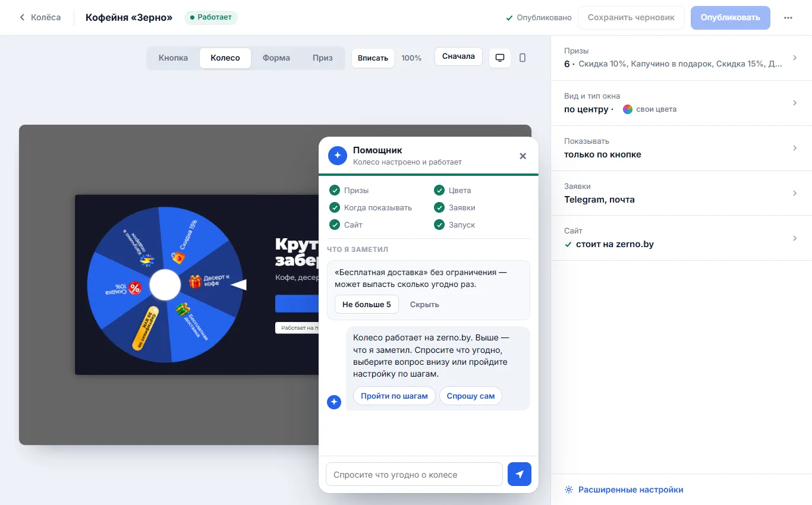This screenshot has height=505, width=812.
Task: Click the small assistant avatar beside the message
Action: 334,402
